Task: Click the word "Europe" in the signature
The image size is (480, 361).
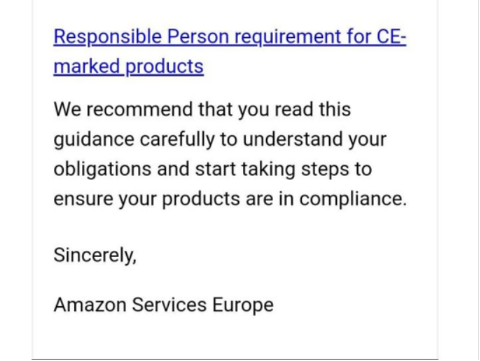Action: click(x=243, y=305)
